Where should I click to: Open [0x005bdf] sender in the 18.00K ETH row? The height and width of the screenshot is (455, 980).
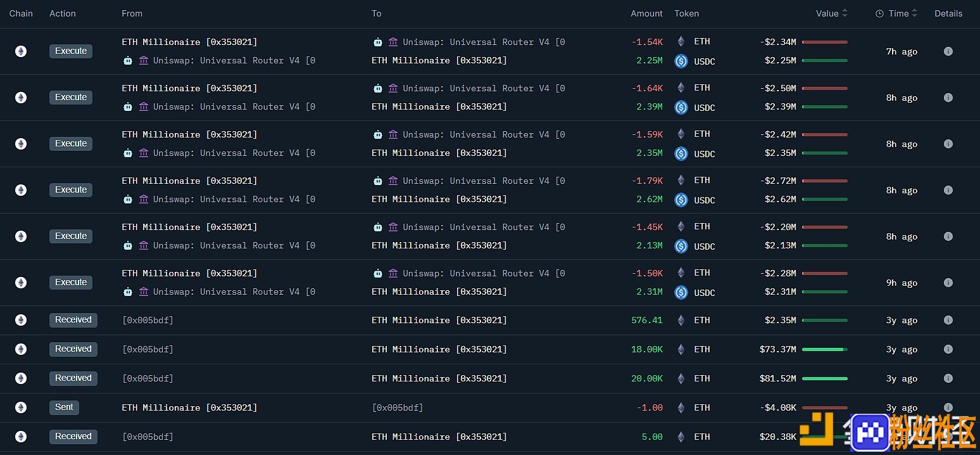pyautogui.click(x=148, y=349)
